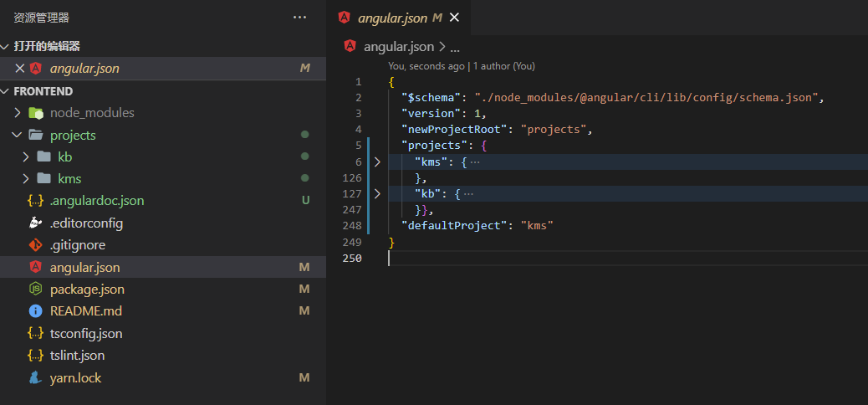Expand the node_modules folder chevron

[x=18, y=113]
